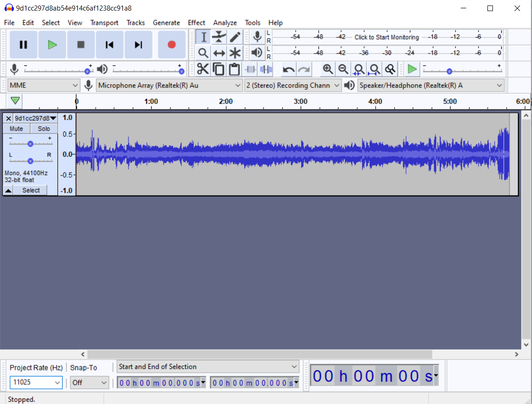Screen dimensions: 532x404
Task: Open the MME audio host dropdown
Action: [x=44, y=85]
